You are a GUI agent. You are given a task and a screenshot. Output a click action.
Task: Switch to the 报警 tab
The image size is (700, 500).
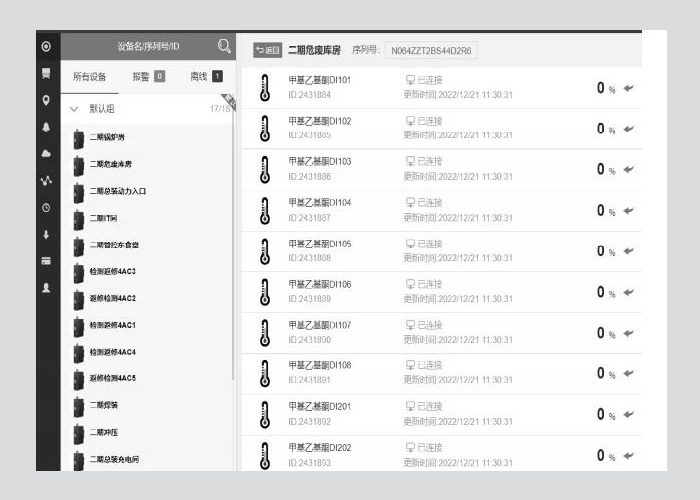click(148, 76)
